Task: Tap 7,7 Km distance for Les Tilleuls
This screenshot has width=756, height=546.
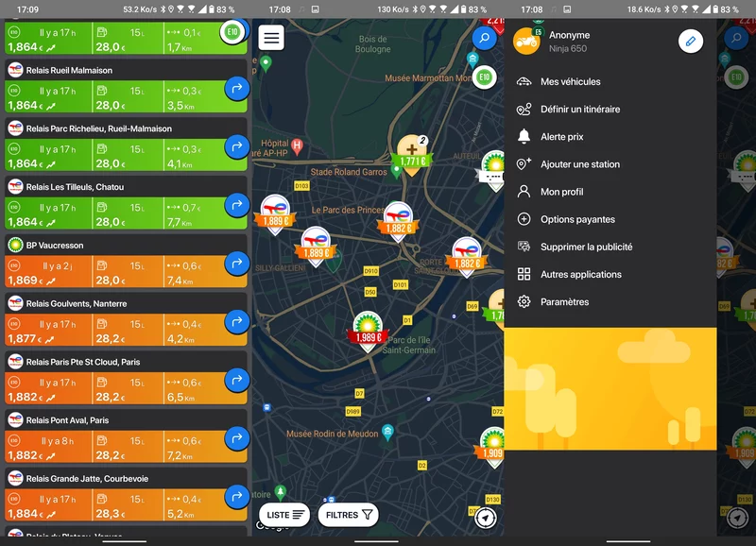Action: (x=180, y=222)
